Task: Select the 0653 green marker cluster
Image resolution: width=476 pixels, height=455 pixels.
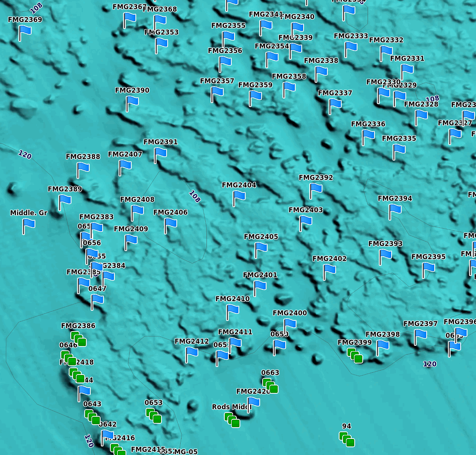Action: tap(154, 416)
